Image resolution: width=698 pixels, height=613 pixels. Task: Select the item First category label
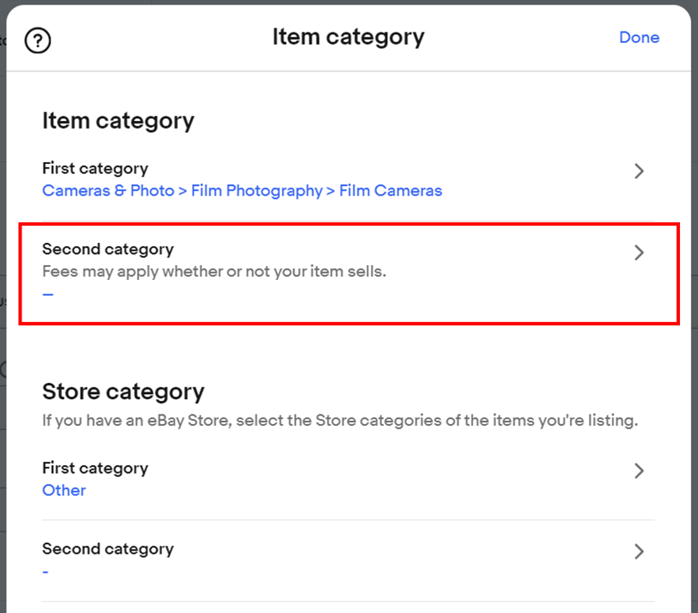click(95, 168)
